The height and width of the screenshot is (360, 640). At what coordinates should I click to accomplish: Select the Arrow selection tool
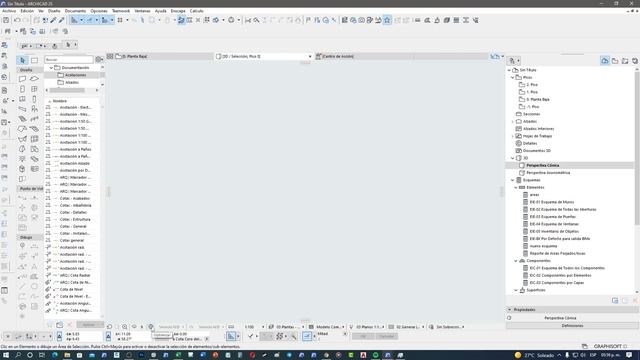22,60
